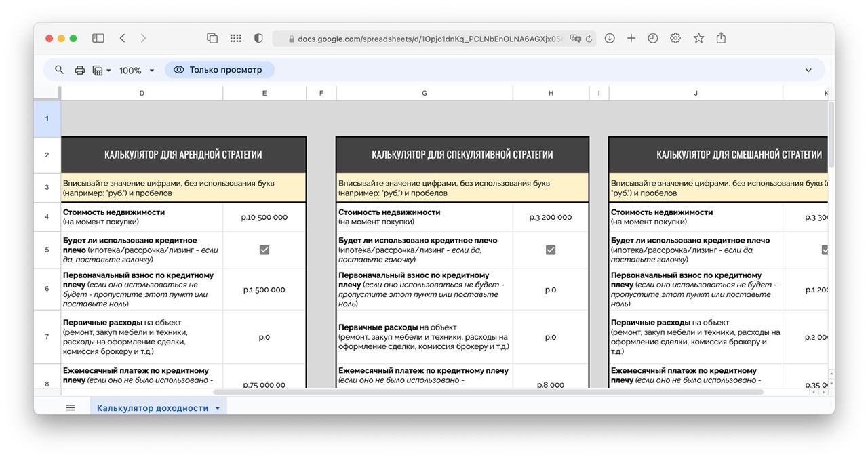Viewport: 868px width, 459px height.
Task: Select column G header
Action: click(x=425, y=93)
